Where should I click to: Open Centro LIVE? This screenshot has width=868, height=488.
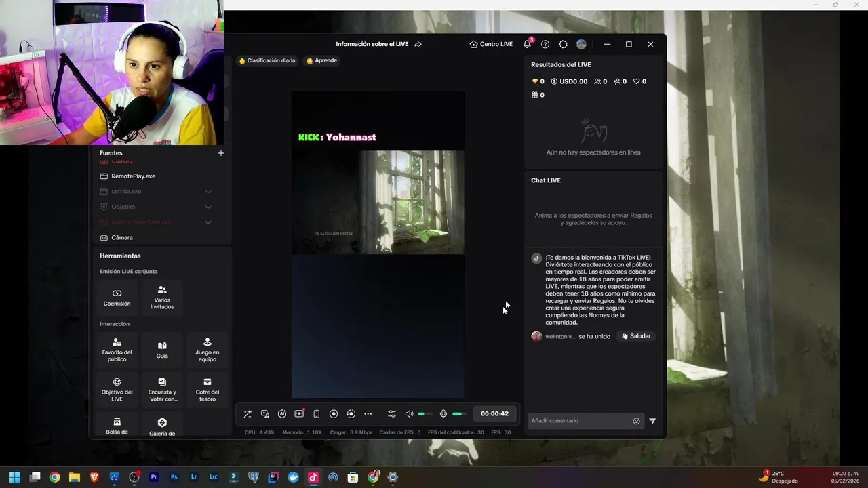[x=491, y=44]
